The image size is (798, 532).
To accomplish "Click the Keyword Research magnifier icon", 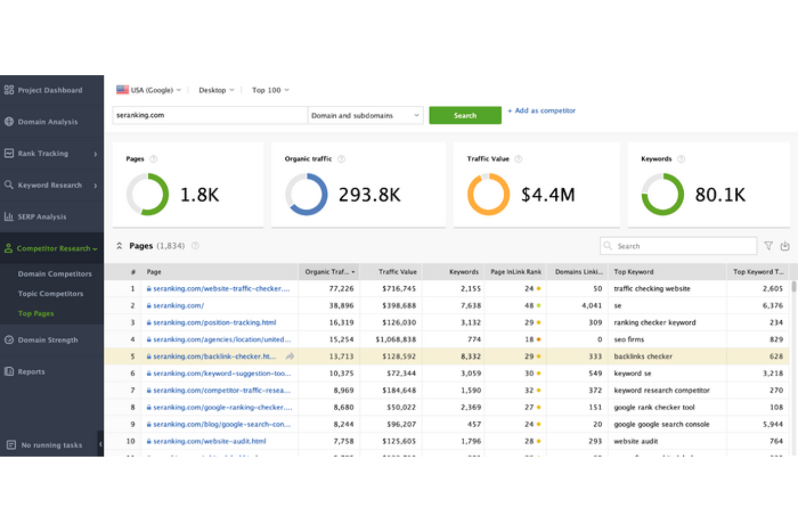I will click(x=9, y=185).
